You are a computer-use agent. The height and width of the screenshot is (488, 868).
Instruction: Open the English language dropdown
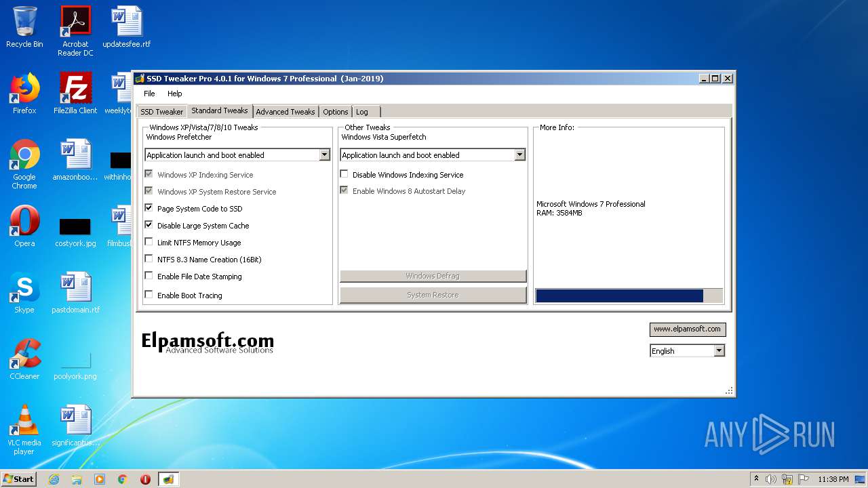(719, 350)
